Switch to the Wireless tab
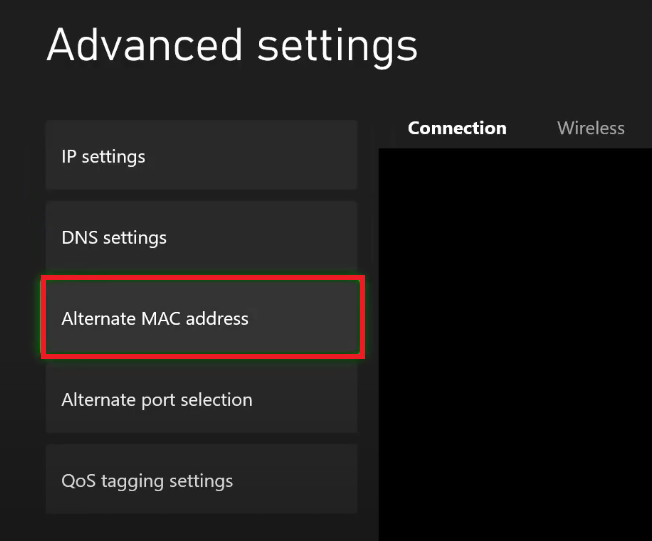The width and height of the screenshot is (652, 541). [x=590, y=128]
